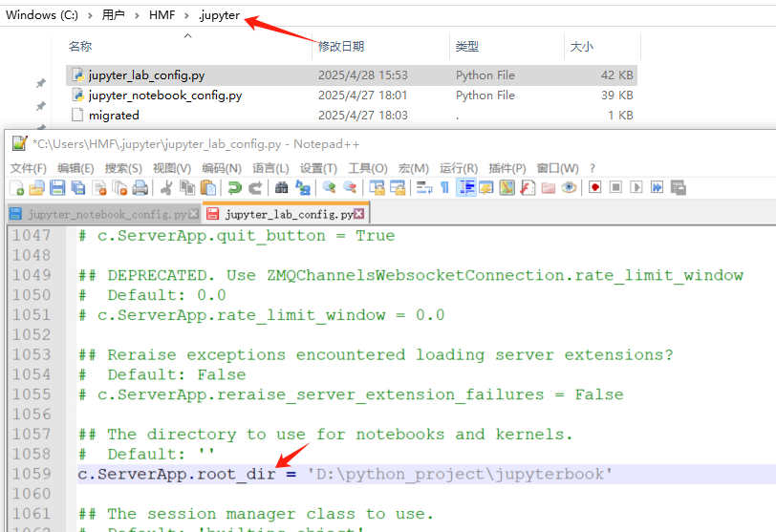Click the Open file folder icon
The image size is (776, 532).
click(x=36, y=188)
